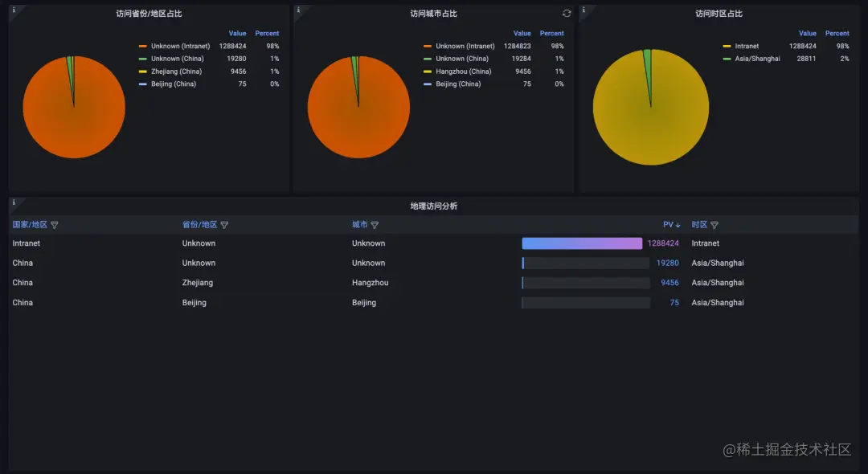
Task: Toggle Hangzhou (China) legend series
Action: (x=464, y=72)
